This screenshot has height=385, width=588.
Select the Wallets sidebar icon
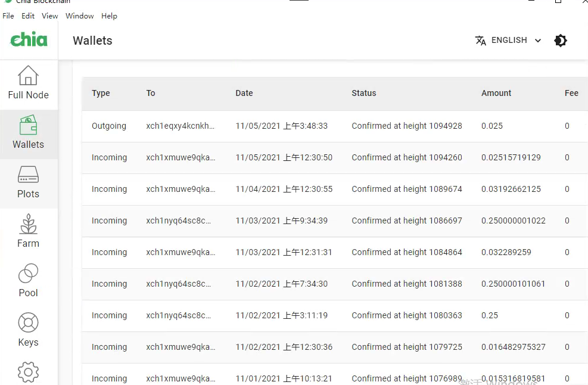28,125
